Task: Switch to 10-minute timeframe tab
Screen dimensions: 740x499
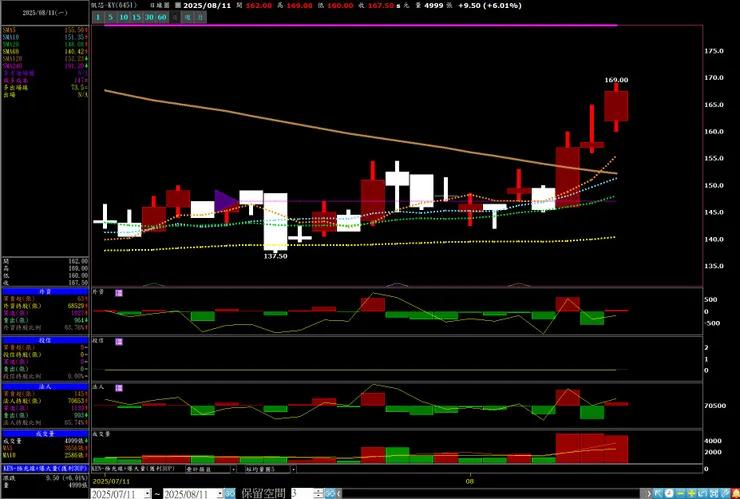Action: click(x=124, y=17)
